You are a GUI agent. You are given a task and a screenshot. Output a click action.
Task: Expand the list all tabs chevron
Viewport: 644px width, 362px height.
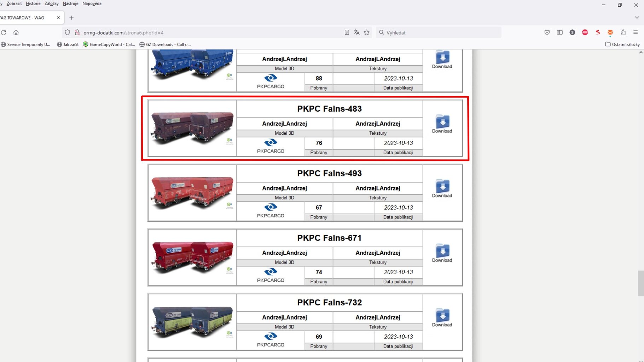pos(637,17)
